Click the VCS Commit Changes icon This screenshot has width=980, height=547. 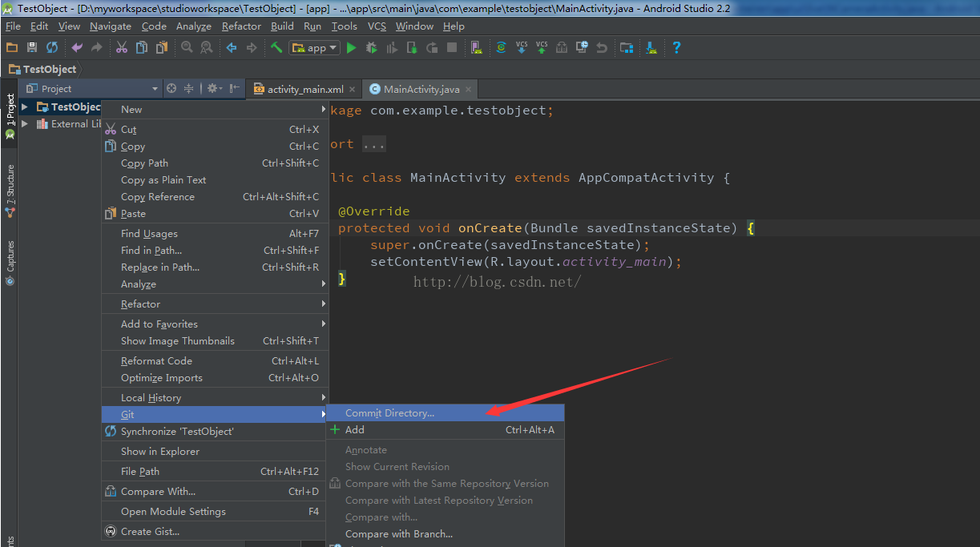point(542,47)
